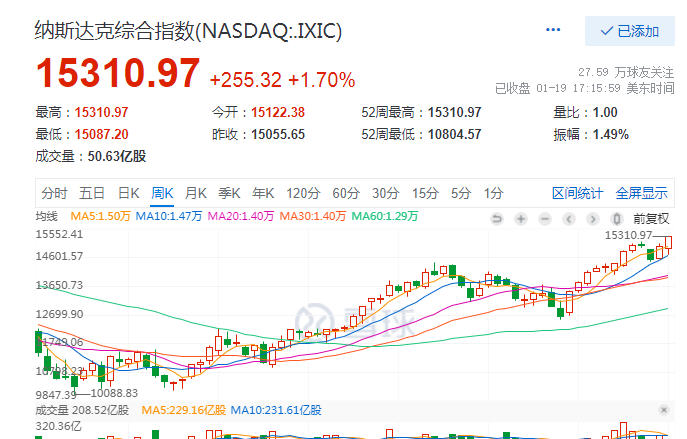Screen dimensions: 687x439
Task: Click the 最低 value 15087.20
Action: (x=101, y=134)
